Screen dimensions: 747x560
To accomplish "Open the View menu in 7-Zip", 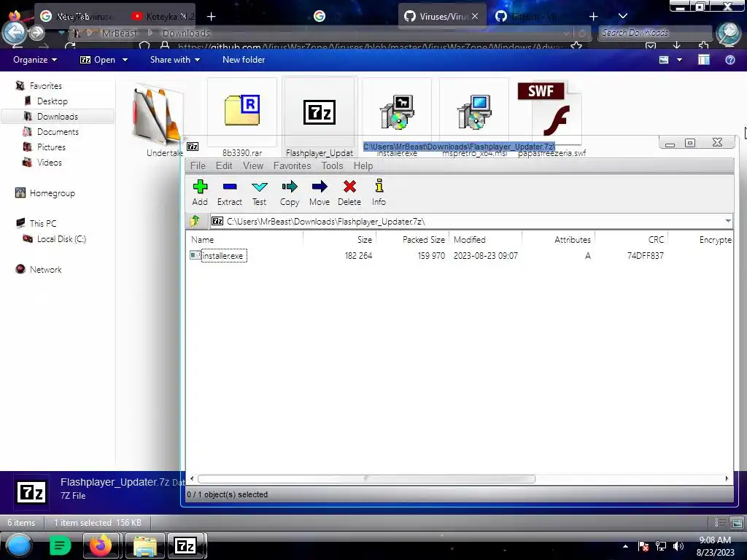I will [x=253, y=166].
